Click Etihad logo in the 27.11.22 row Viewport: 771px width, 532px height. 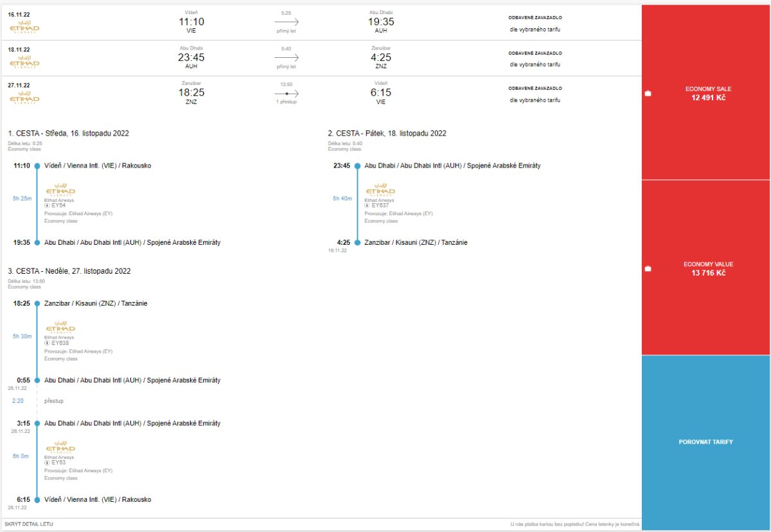coord(24,98)
